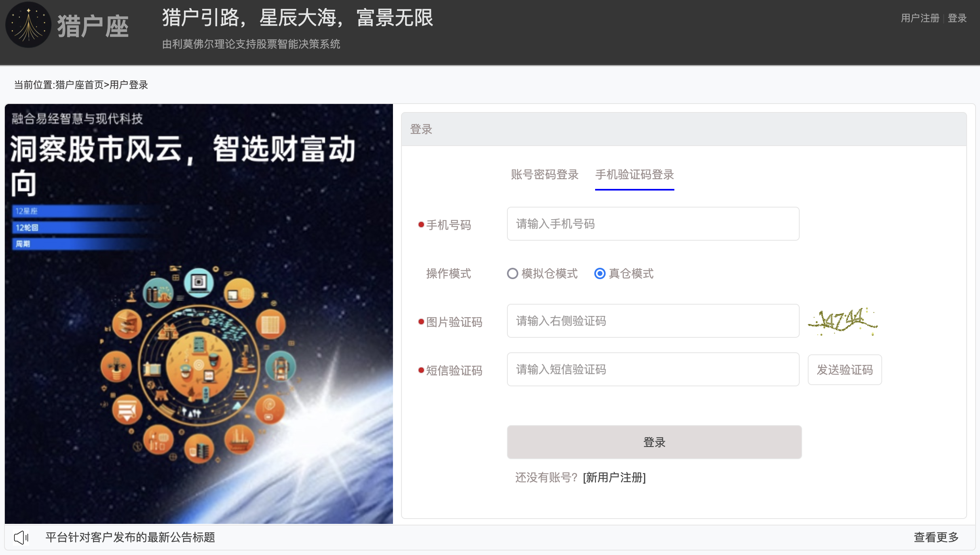Focus the 短信验证码 input field
The width and height of the screenshot is (980, 555).
click(653, 369)
